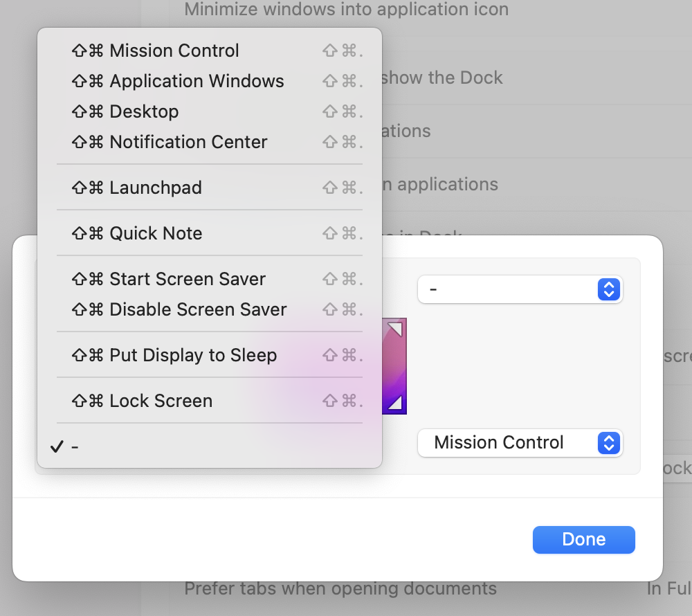Click 'Prefer tabs when opening documents' label
This screenshot has width=692, height=616.
pyautogui.click(x=340, y=589)
